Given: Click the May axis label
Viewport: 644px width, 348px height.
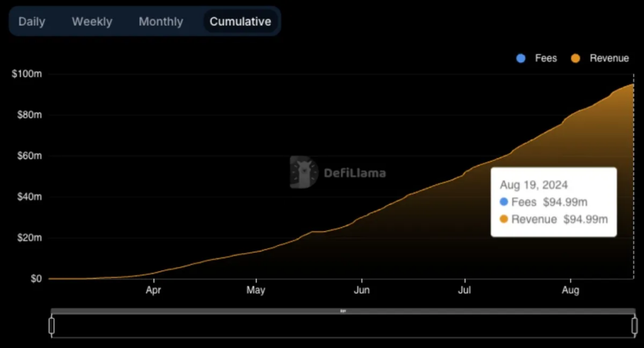Looking at the screenshot, I should point(256,290).
